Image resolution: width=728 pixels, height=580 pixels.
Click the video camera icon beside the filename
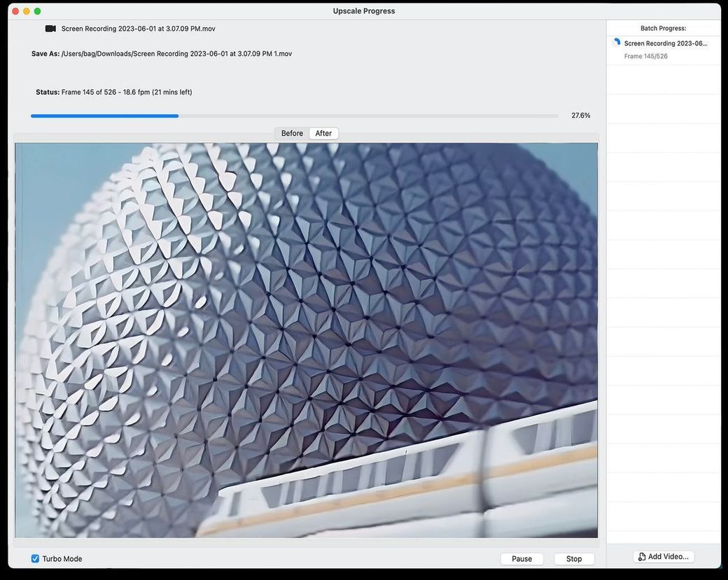click(50, 29)
